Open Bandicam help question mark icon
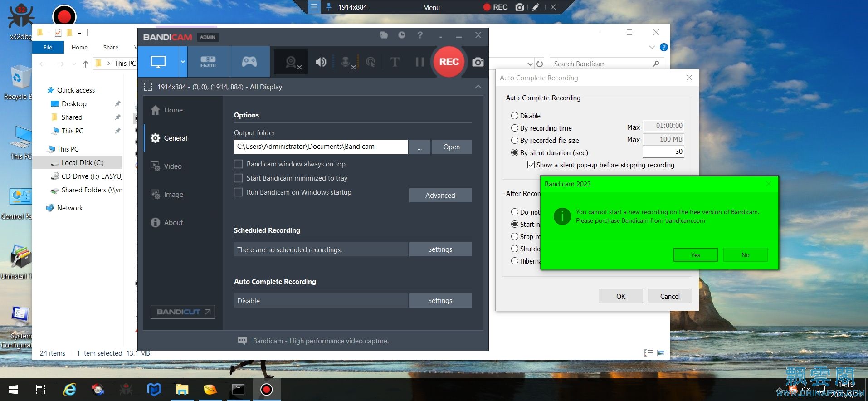This screenshot has height=401, width=868. tap(420, 35)
